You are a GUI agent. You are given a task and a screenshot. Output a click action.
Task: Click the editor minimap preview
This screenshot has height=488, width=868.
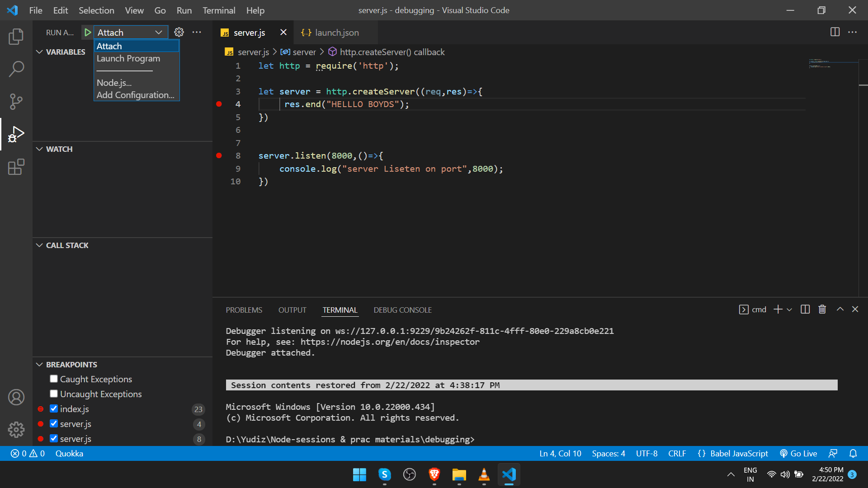(820, 64)
